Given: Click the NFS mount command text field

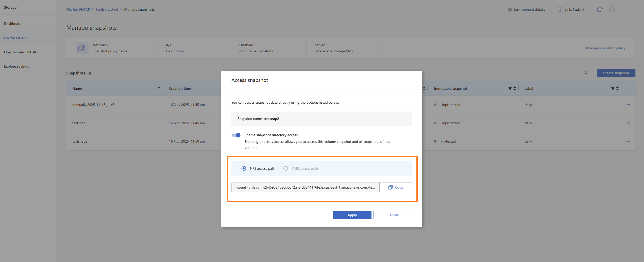Looking at the screenshot, I should coord(305,187).
